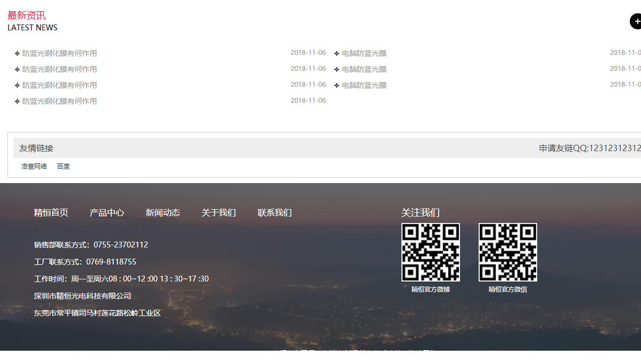The height and width of the screenshot is (364, 641).
Task: Open the first 防蓝光钢化膜有何作用 article
Action: (x=60, y=53)
